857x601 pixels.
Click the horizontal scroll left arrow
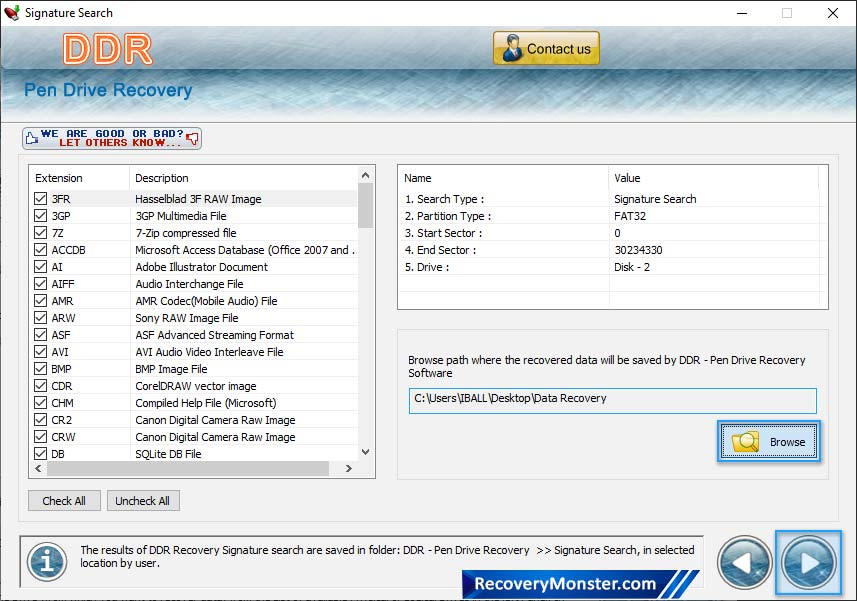coord(38,468)
